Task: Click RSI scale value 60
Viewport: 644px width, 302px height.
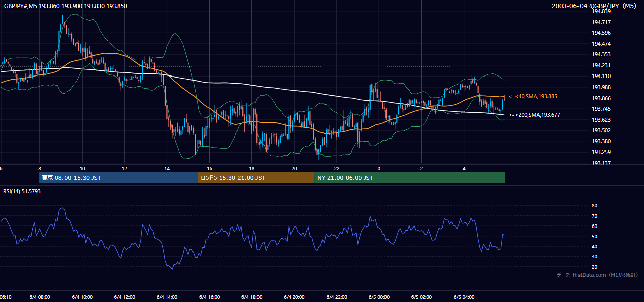Action: click(x=594, y=226)
